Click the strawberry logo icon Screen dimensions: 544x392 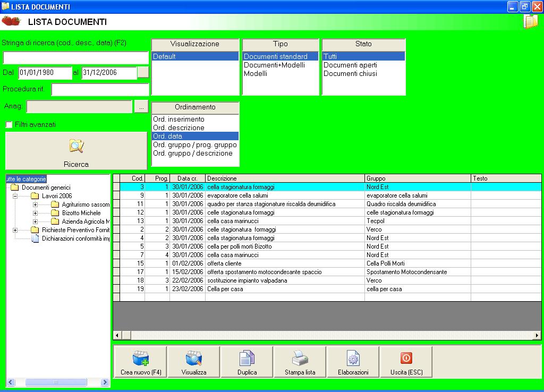[11, 21]
